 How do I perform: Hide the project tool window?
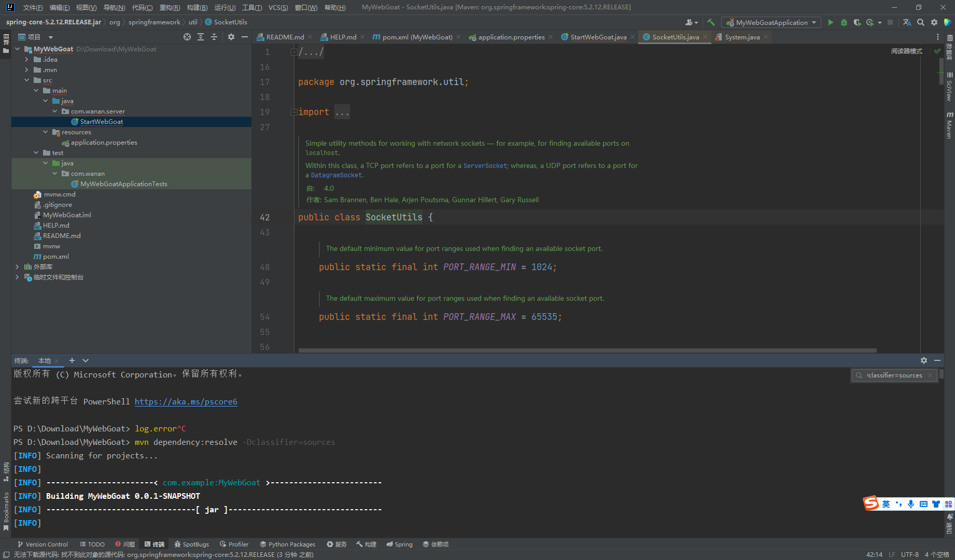pyautogui.click(x=245, y=37)
